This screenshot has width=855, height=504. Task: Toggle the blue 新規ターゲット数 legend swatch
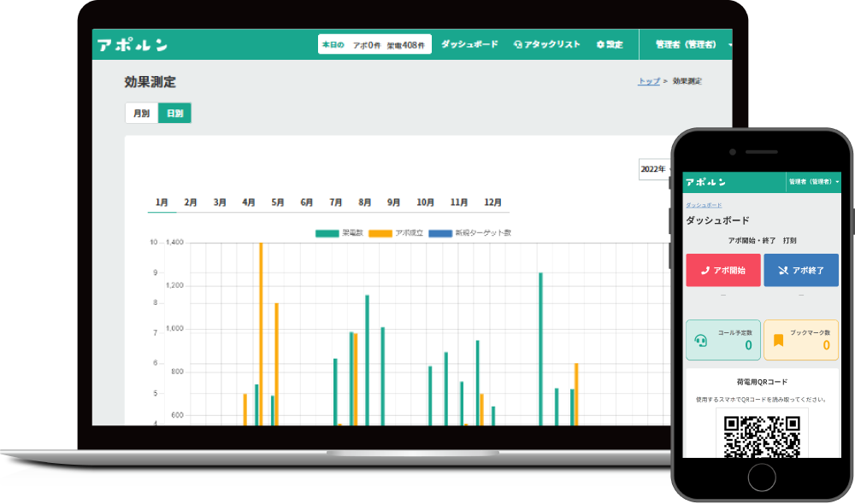440,233
